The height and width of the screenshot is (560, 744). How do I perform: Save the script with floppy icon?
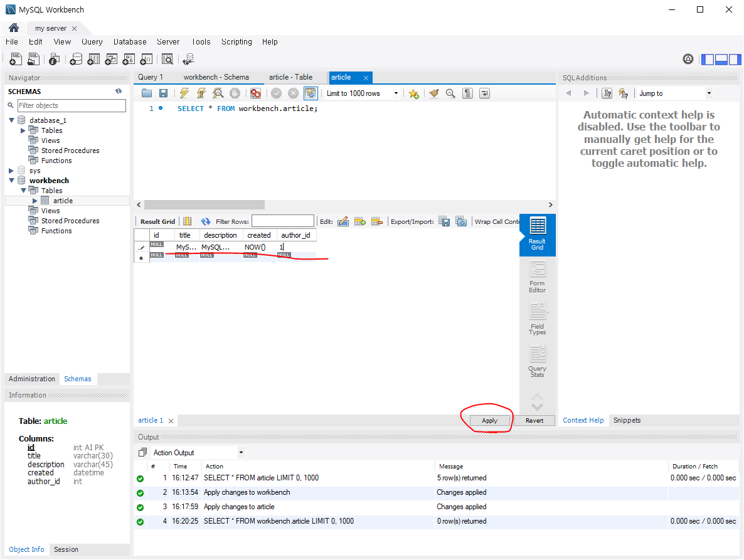tap(163, 93)
